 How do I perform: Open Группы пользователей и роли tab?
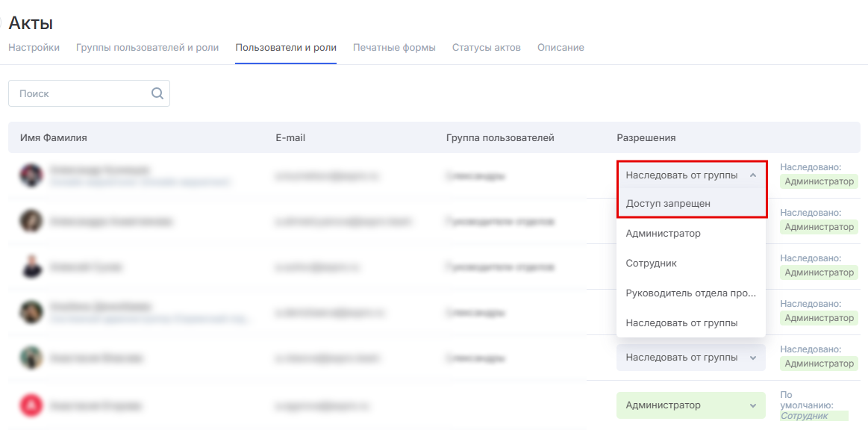pos(147,48)
